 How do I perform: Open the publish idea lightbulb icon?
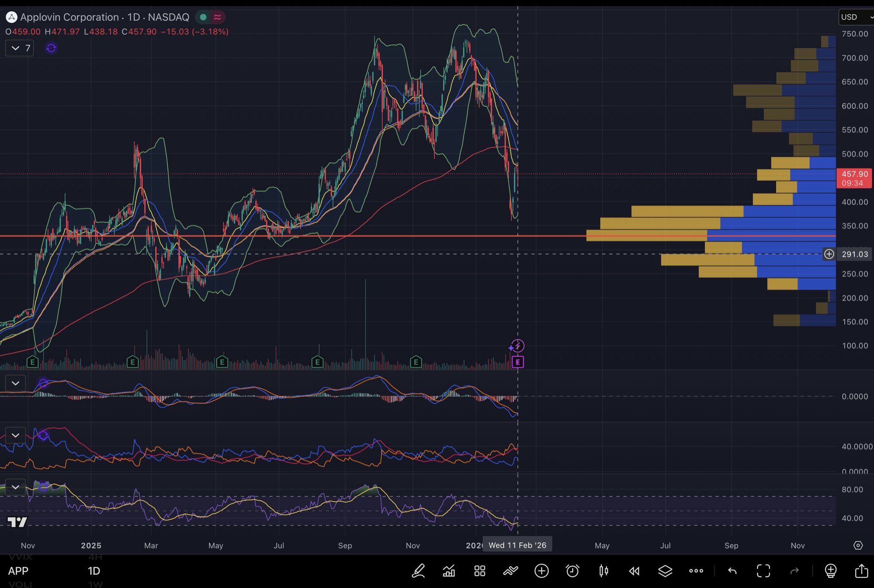[x=830, y=571]
